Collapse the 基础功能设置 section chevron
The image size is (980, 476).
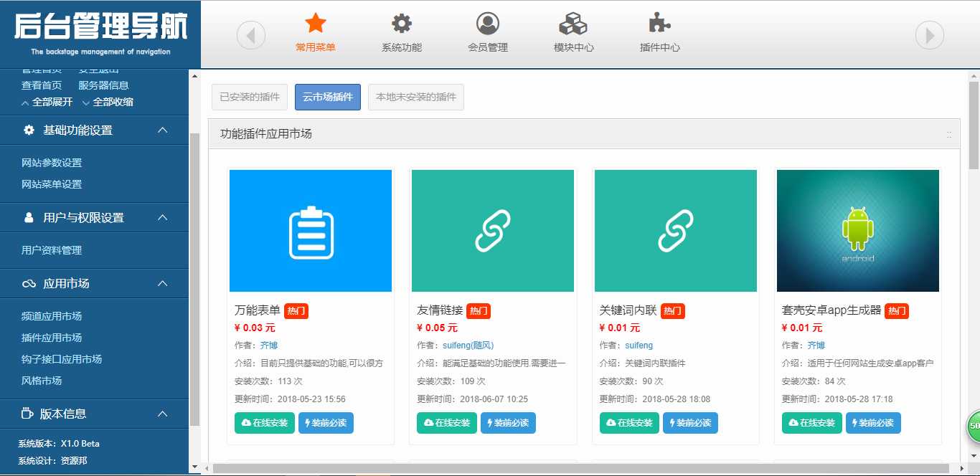(x=163, y=130)
